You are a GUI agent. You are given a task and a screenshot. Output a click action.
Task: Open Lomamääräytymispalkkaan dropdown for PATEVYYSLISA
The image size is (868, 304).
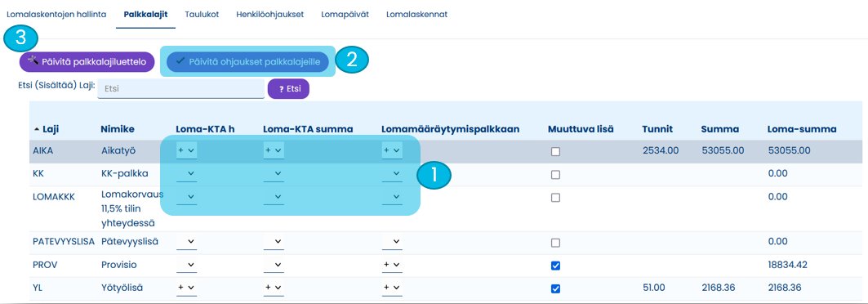click(x=392, y=242)
